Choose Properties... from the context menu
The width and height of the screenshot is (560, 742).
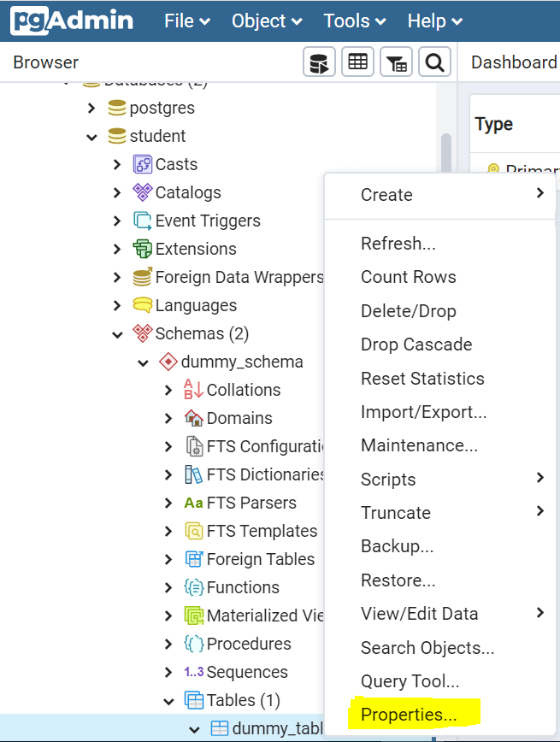[409, 715]
